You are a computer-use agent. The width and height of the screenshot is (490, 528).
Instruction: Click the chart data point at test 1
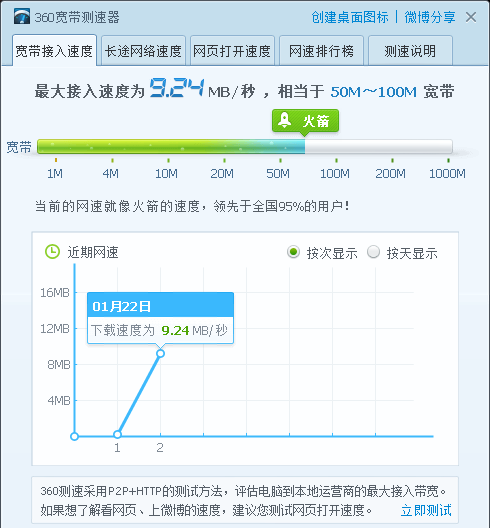point(117,434)
